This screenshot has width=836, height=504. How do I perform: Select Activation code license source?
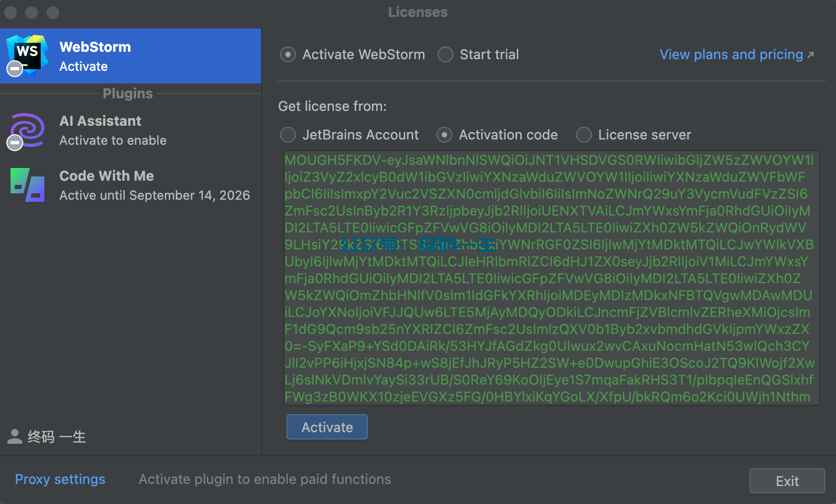click(444, 135)
